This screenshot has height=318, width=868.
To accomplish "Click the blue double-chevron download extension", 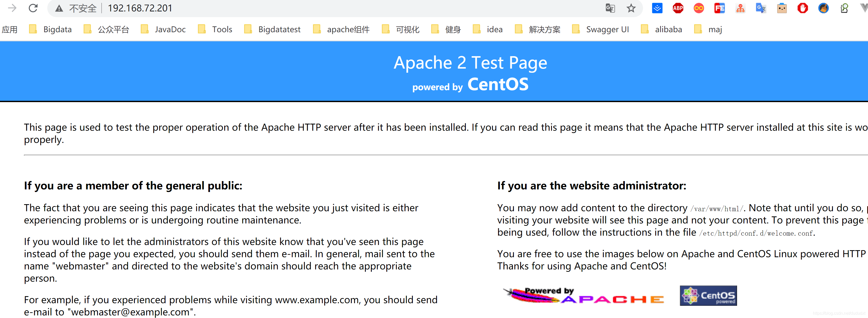I will pyautogui.click(x=657, y=8).
